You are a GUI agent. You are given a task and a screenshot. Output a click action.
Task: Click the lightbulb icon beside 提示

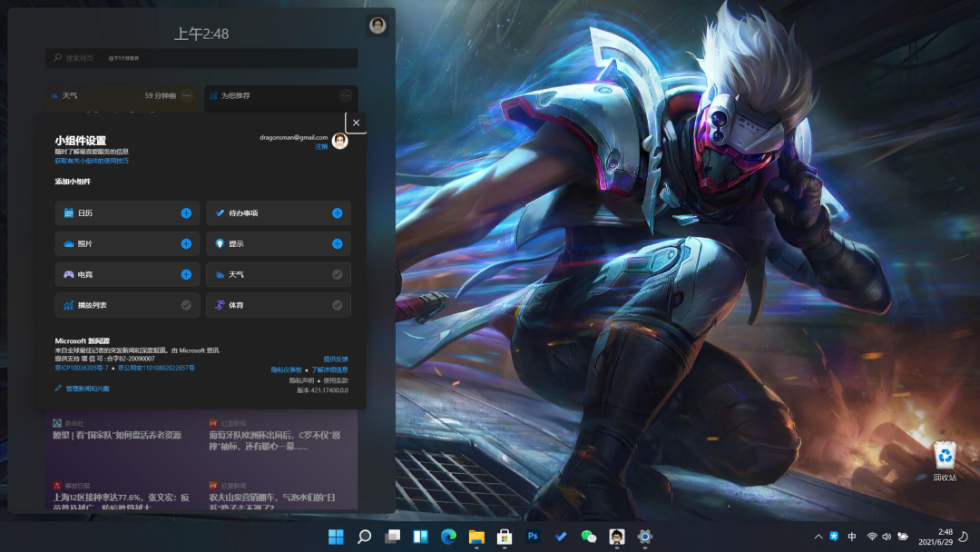tap(220, 244)
